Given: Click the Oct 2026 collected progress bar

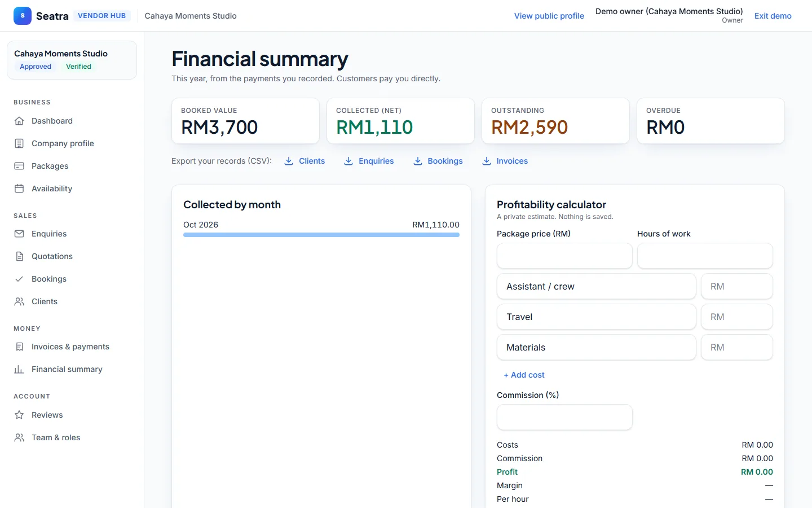Looking at the screenshot, I should tap(321, 235).
